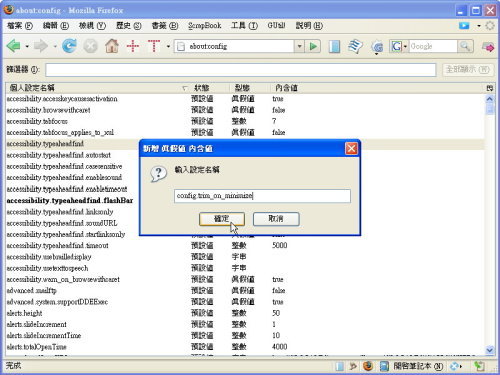Screen dimensions: 500x375
Task: Click the preference name field in the dialog
Action: pyautogui.click(x=262, y=196)
